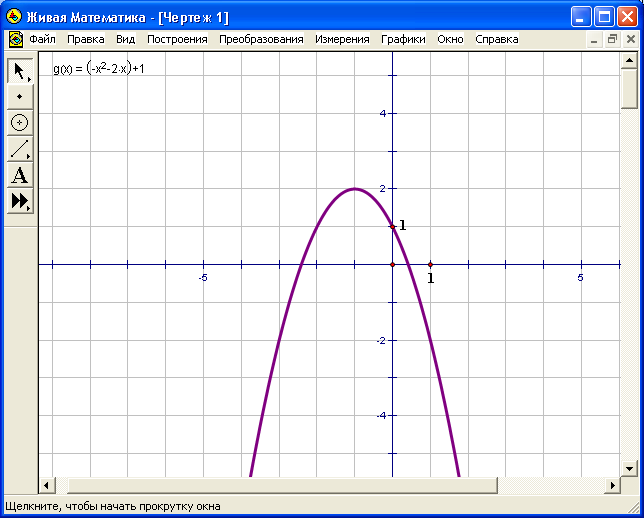Image resolution: width=644 pixels, height=518 pixels.
Task: Click the vertical scrollbar up arrow
Action: (629, 60)
